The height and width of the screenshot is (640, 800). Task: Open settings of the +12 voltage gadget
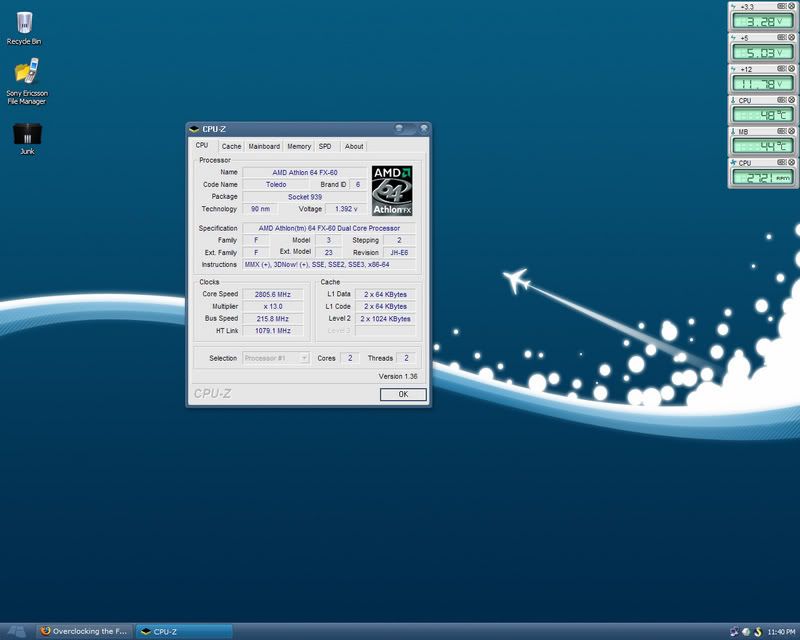coord(782,68)
